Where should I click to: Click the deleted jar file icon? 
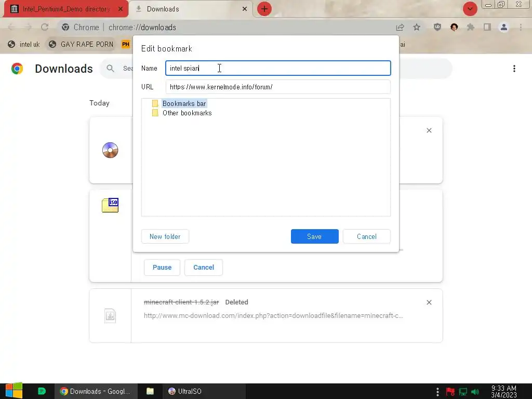pos(110,316)
